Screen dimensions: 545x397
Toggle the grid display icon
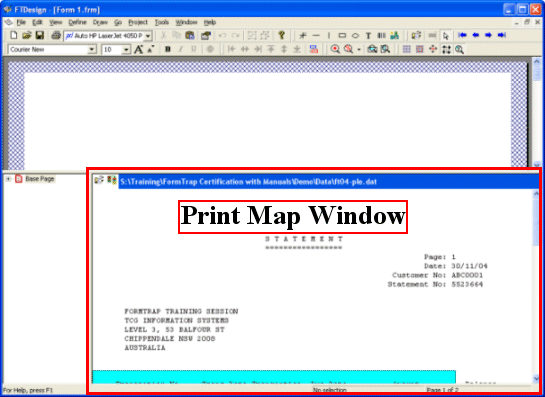pos(406,49)
